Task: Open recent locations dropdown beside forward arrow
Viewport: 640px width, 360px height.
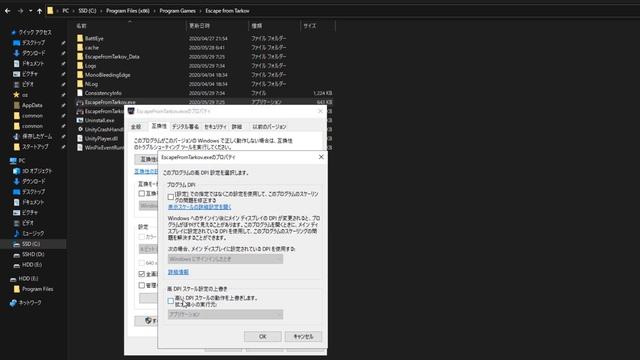Action: click(30, 11)
